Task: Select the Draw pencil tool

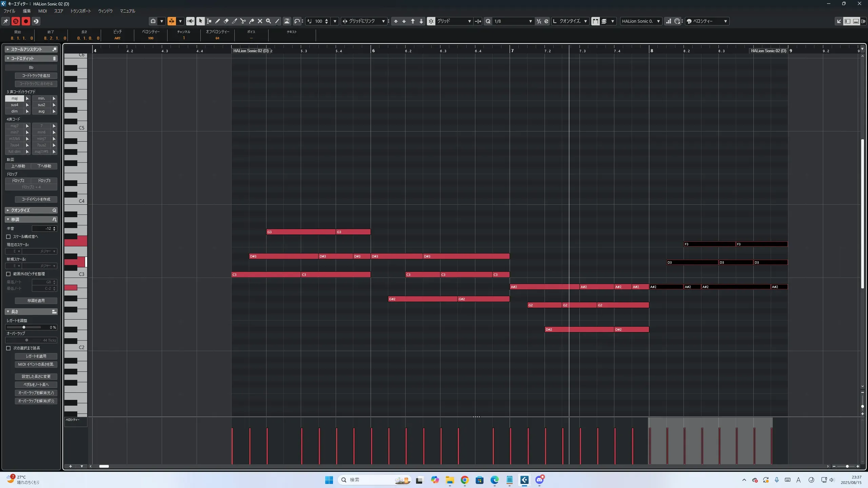Action: pyautogui.click(x=218, y=21)
